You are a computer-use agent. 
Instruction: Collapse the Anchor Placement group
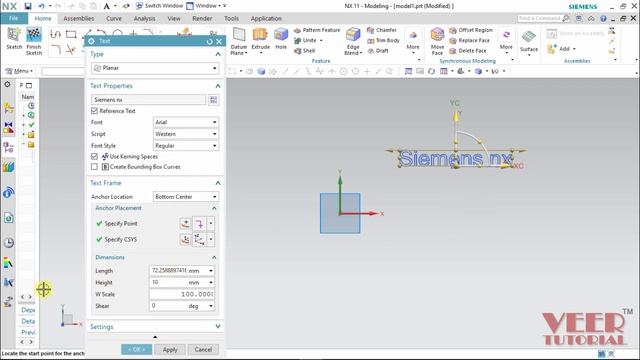[x=214, y=208]
